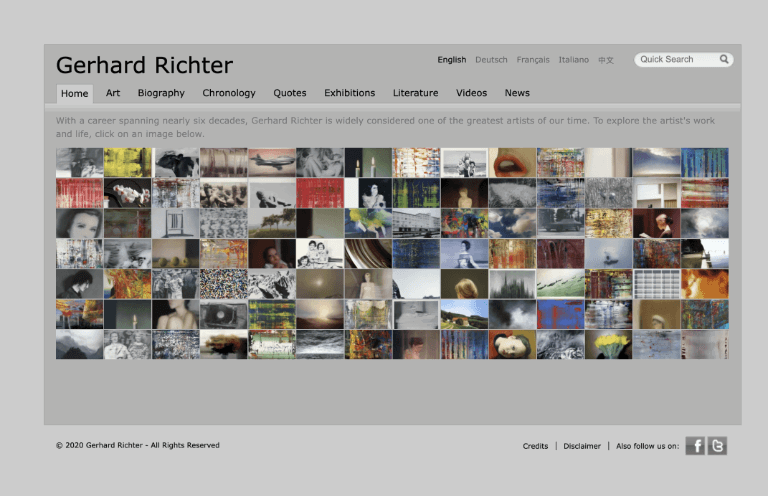
Task: Click the magnifying glass search icon
Action: [x=724, y=60]
